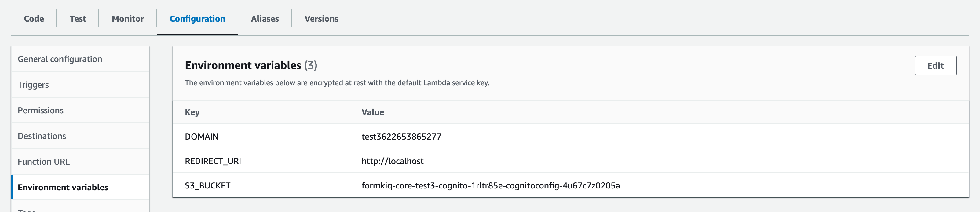Click the Edit environment variables button
Screen dimensions: 980x212
coord(935,65)
